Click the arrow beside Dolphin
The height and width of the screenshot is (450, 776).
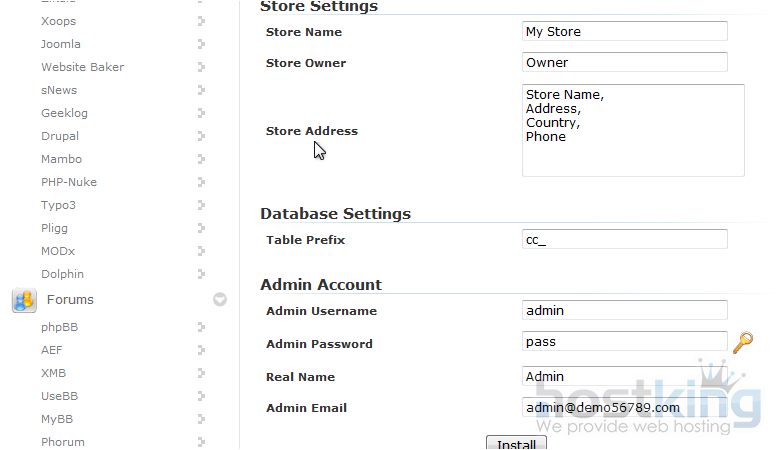point(202,274)
